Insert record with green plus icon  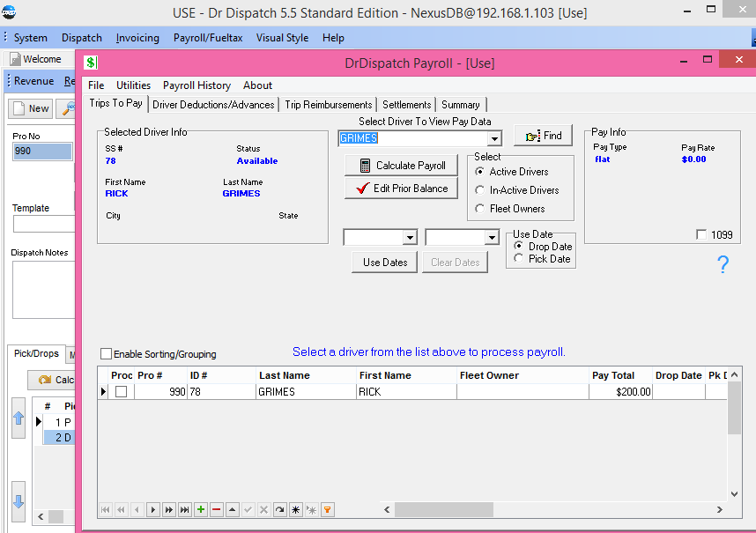201,509
